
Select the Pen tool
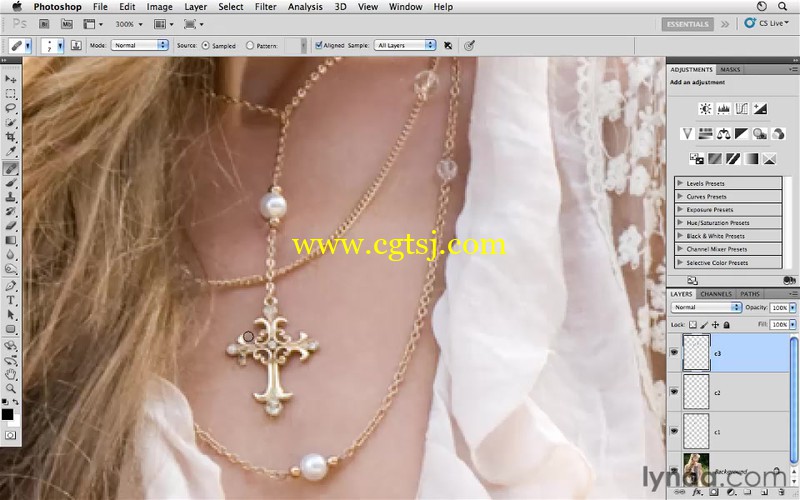(11, 286)
